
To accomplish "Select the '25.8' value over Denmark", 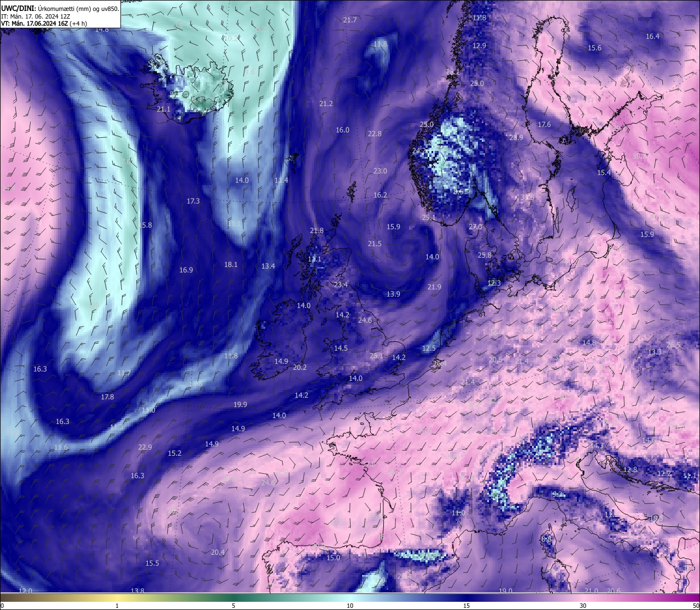I will (485, 255).
